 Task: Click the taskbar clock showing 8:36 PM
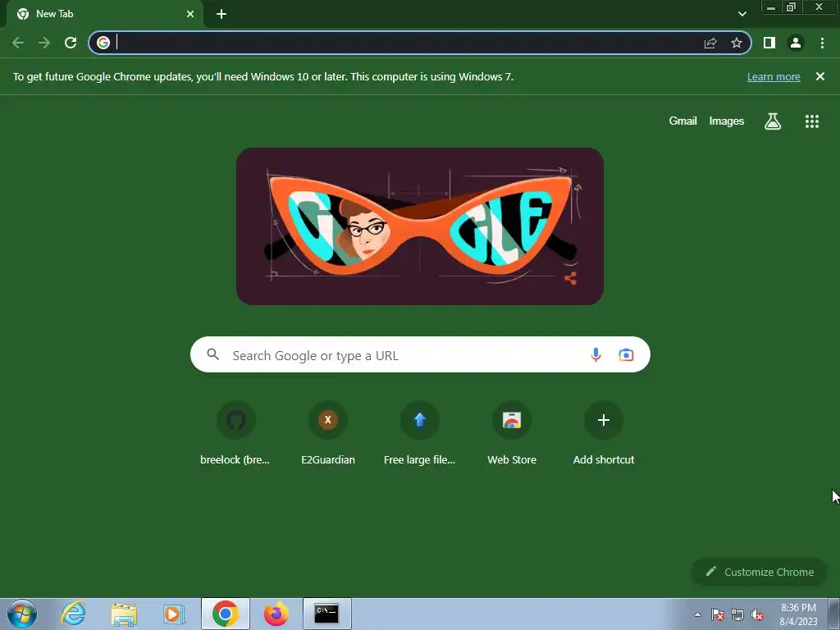798,614
